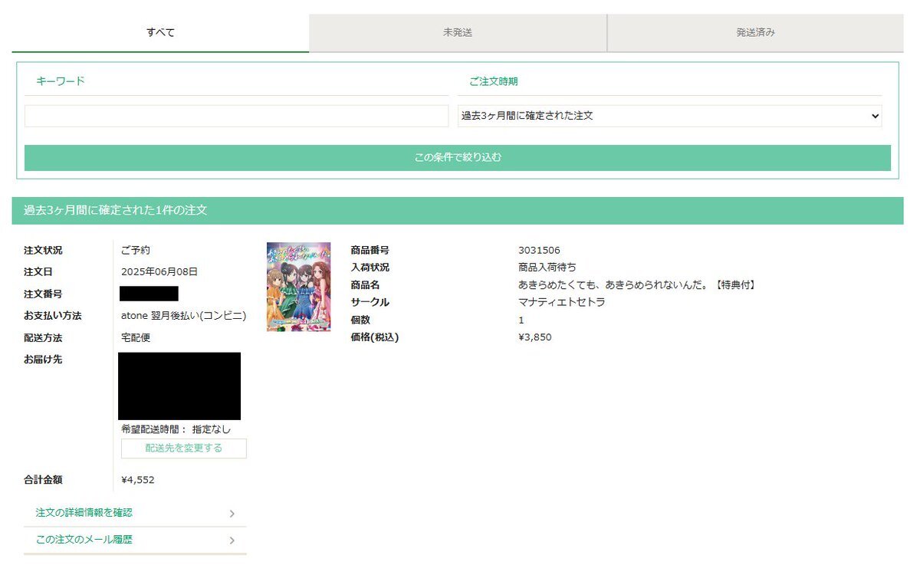Open この注文のメール履歴 link
This screenshot has height=588, width=920.
coord(84,540)
